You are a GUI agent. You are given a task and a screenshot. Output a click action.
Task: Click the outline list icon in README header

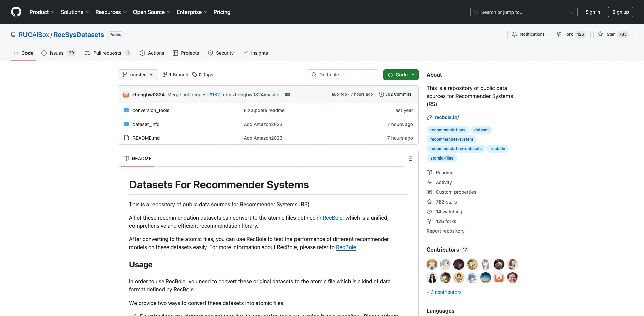click(410, 159)
